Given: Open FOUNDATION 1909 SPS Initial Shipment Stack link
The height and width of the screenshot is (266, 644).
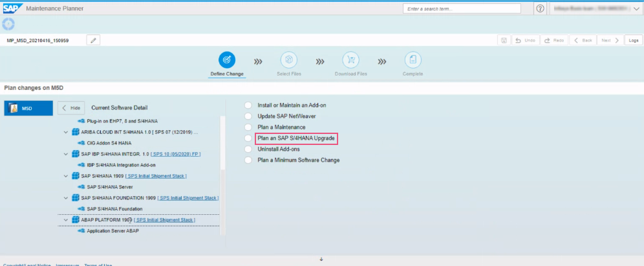Looking at the screenshot, I should [188, 198].
